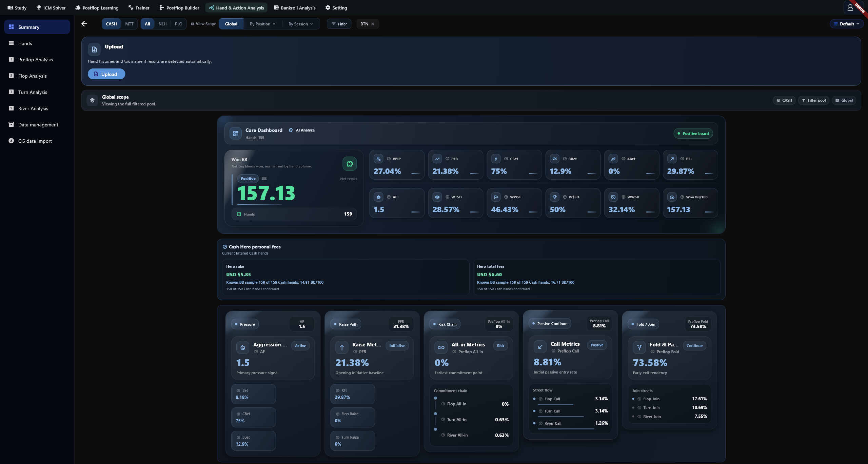Open the By Position dropdown
Image resolution: width=868 pixels, height=464 pixels.
tap(262, 24)
